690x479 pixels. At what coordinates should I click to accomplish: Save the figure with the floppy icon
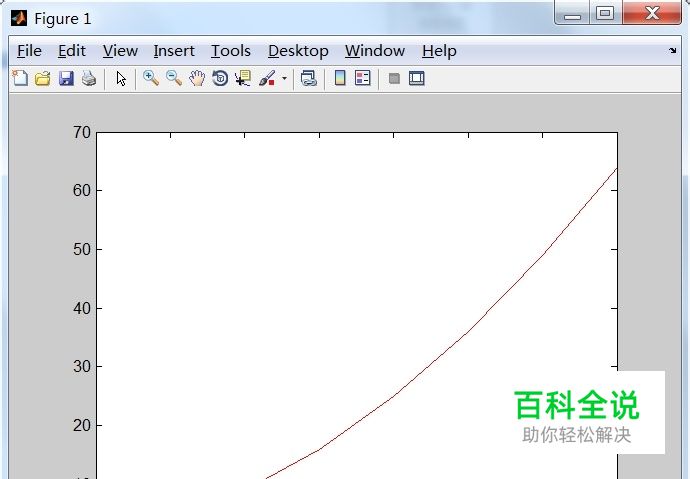[66, 79]
